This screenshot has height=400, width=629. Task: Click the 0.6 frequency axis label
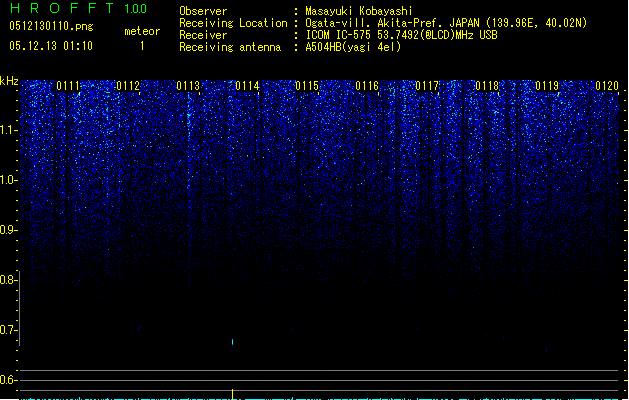point(8,380)
